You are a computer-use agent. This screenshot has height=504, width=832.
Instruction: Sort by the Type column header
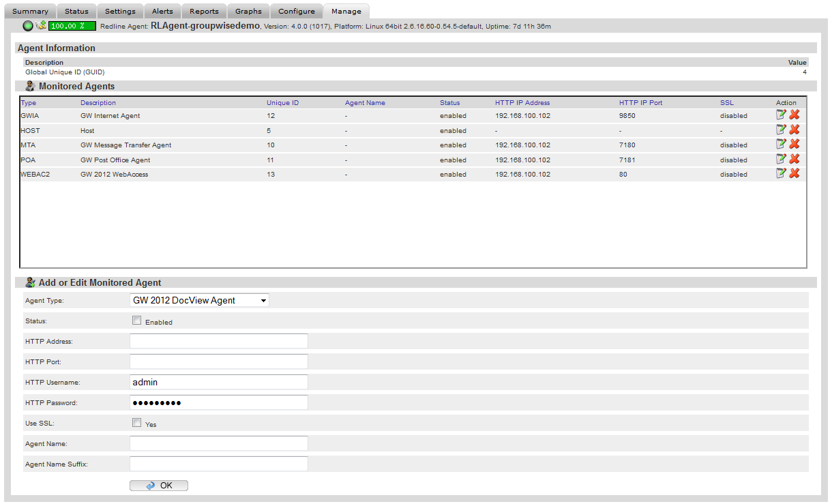click(29, 103)
